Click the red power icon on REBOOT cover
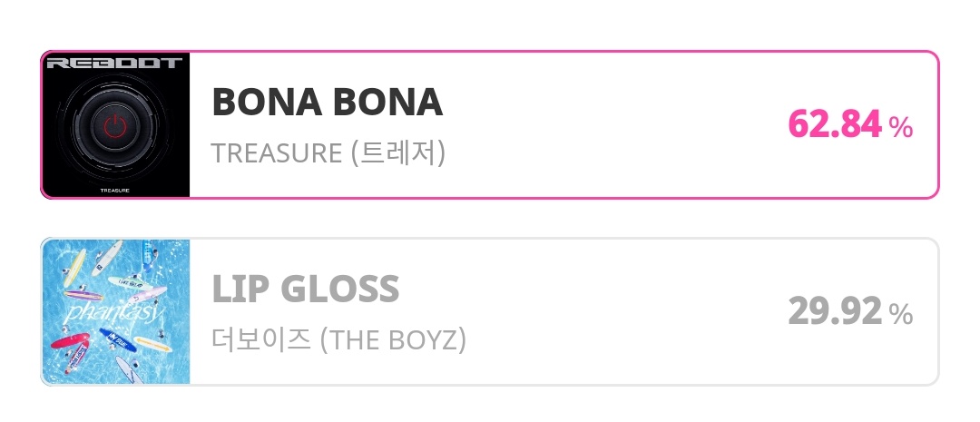980x422 pixels. pos(115,126)
